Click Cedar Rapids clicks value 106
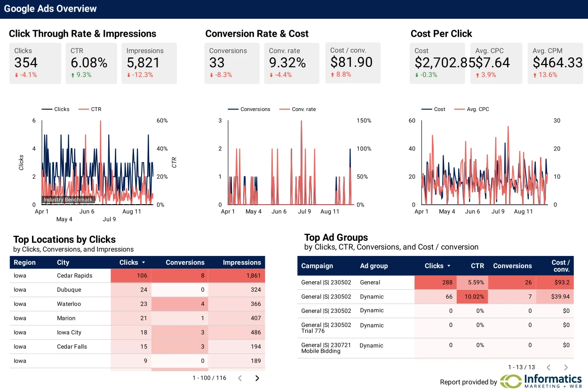Screen dimensions: 588x390 pos(131,276)
